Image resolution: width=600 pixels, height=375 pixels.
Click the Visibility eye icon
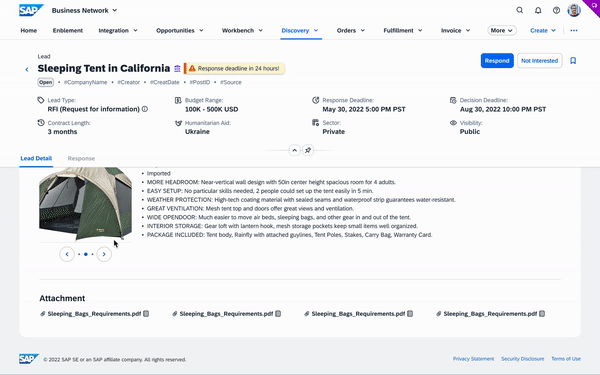[x=453, y=123]
